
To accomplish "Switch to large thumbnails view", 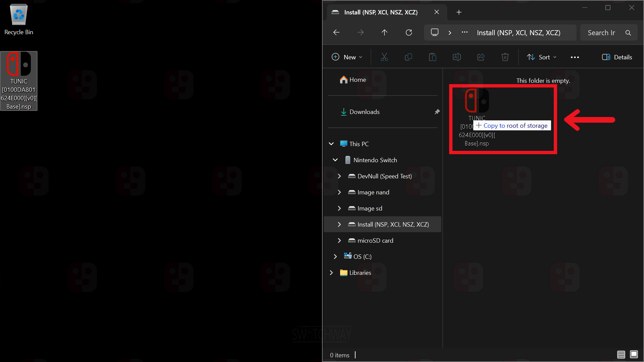I will tap(634, 355).
